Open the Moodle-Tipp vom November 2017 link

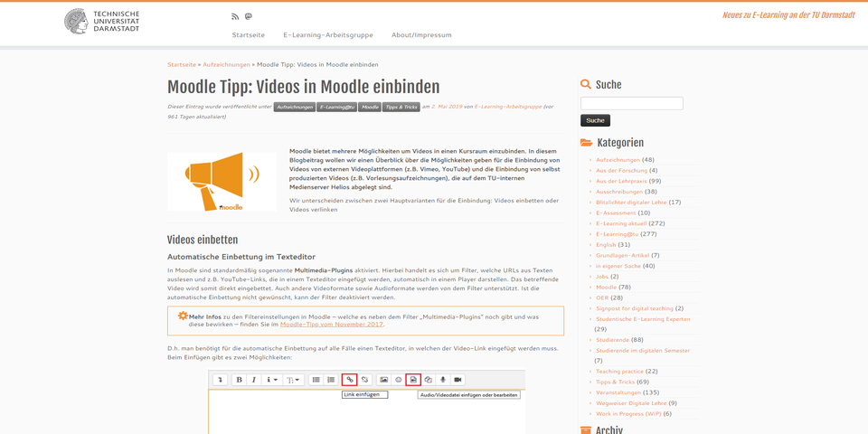coord(332,325)
